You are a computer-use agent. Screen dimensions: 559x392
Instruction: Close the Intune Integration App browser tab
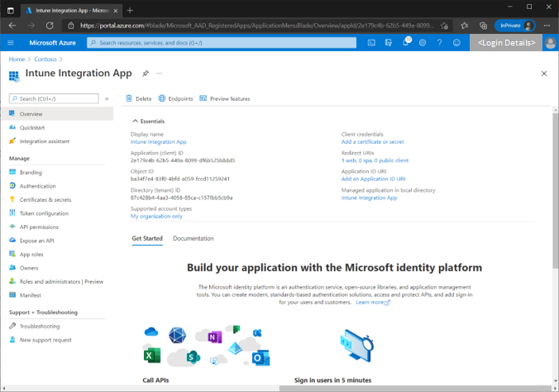pos(116,11)
